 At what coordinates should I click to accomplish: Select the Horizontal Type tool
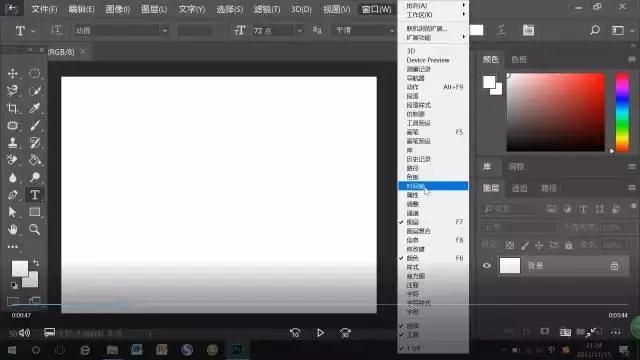point(35,195)
